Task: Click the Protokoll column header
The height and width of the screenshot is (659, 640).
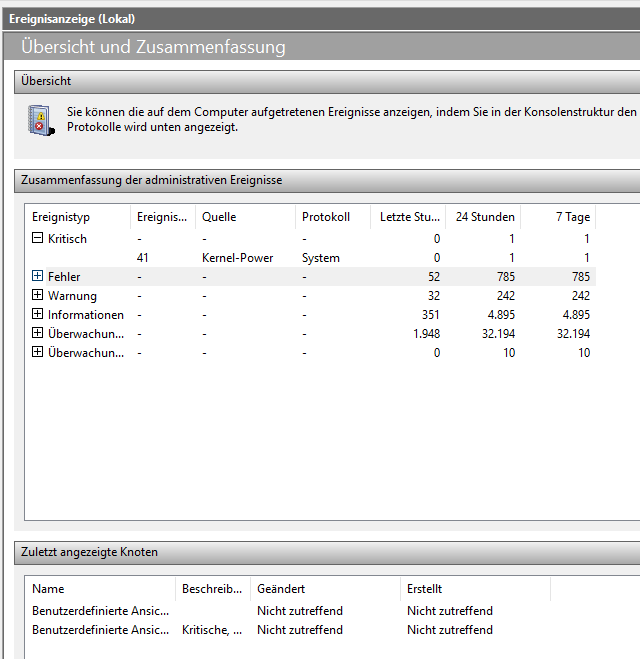Action: pyautogui.click(x=333, y=217)
